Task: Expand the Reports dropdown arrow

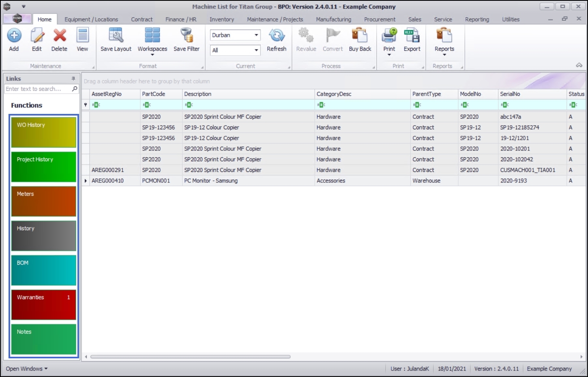Action: 444,55
